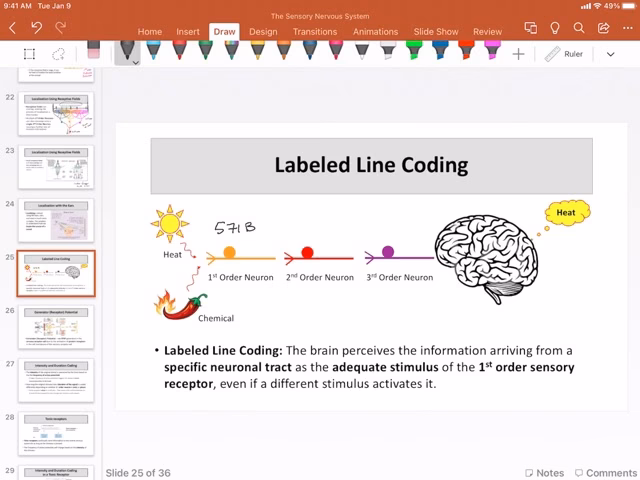
Task: Expand the black pen options arrow
Action: (x=136, y=62)
